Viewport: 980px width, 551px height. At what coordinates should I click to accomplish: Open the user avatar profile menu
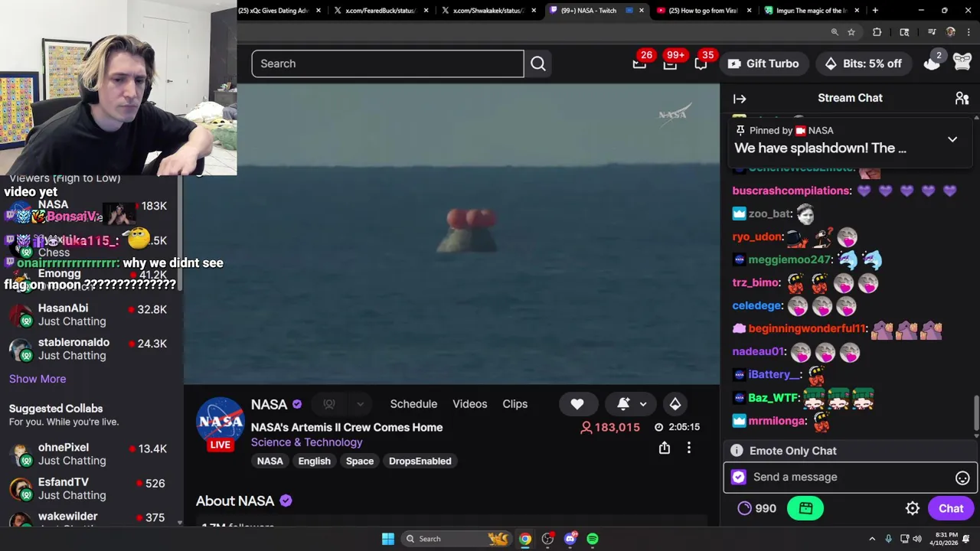tap(962, 63)
